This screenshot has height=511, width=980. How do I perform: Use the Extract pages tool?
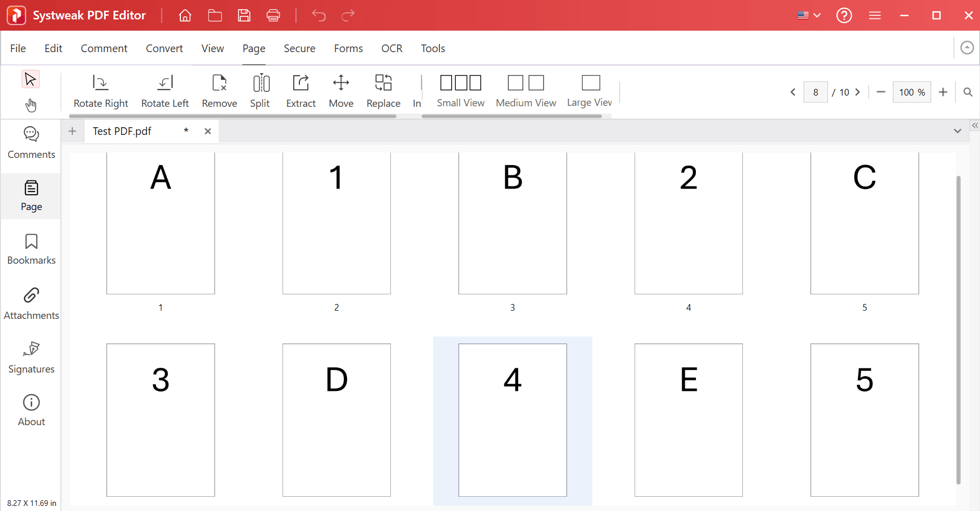pyautogui.click(x=300, y=91)
